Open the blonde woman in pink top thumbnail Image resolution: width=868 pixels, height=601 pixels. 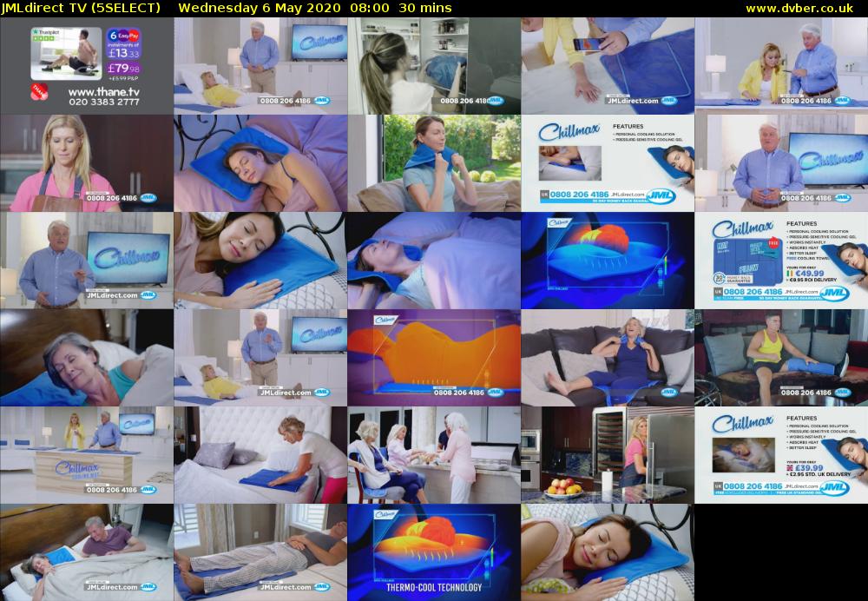[x=87, y=163]
